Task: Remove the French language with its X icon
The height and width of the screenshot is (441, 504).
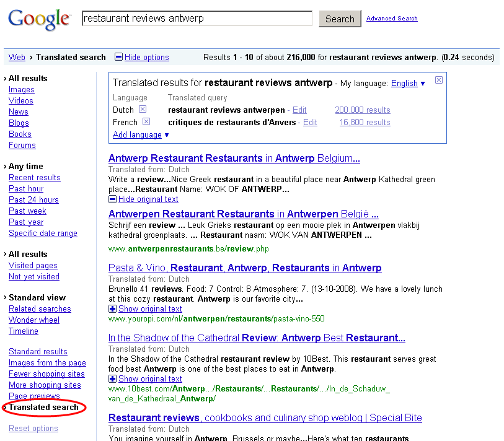Action: [x=146, y=122]
